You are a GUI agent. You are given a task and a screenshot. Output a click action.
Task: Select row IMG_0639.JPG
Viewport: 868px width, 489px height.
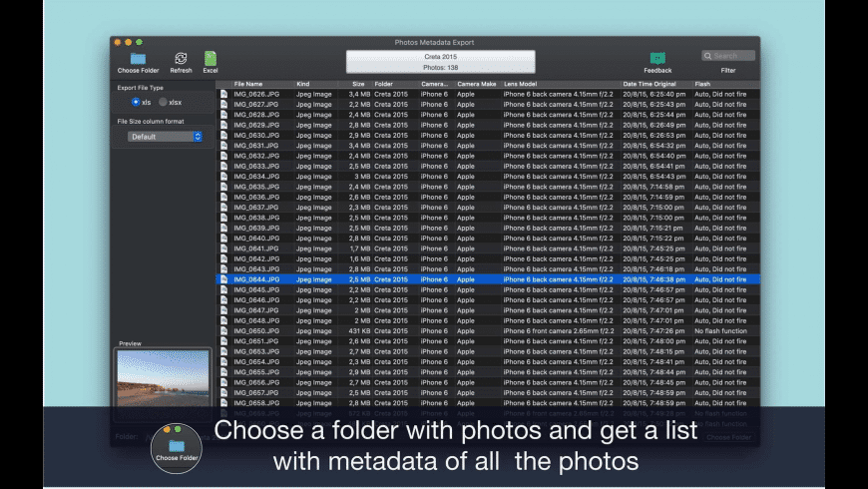[x=488, y=229]
